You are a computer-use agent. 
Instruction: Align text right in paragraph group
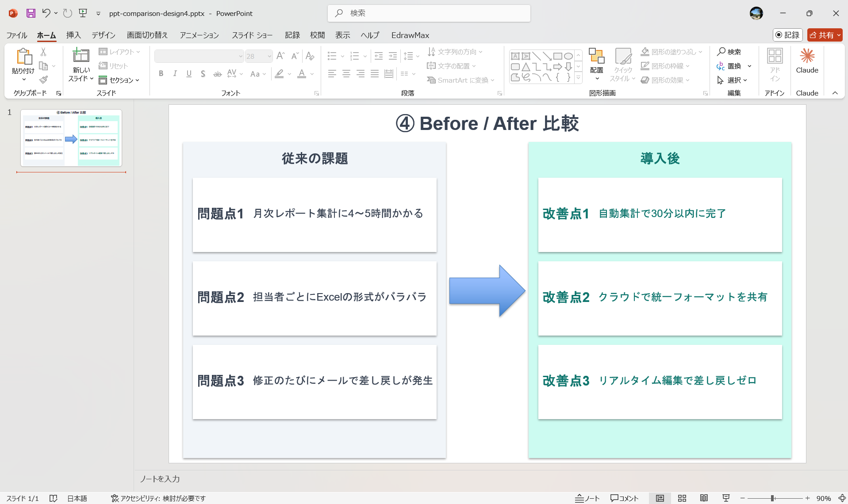coord(361,74)
